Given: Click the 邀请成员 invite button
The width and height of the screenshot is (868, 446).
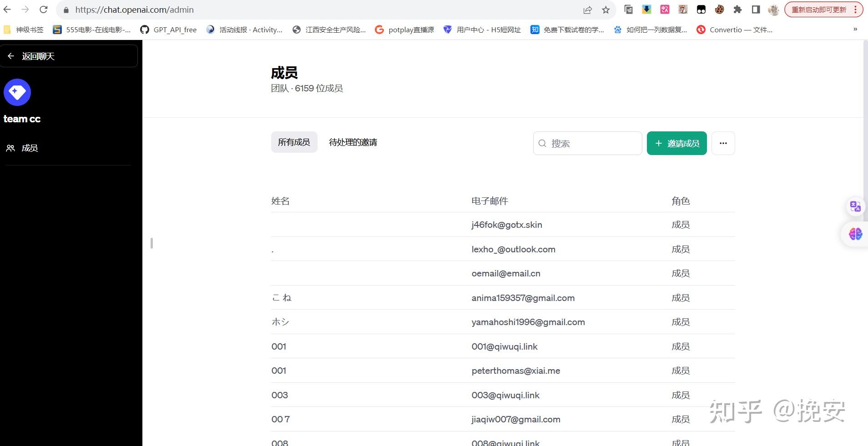Looking at the screenshot, I should (x=676, y=143).
